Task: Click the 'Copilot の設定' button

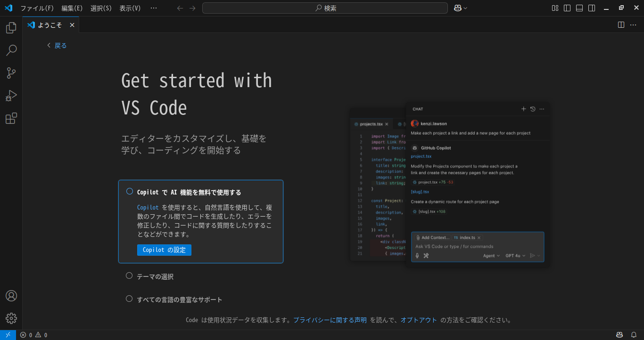Action: pyautogui.click(x=164, y=250)
